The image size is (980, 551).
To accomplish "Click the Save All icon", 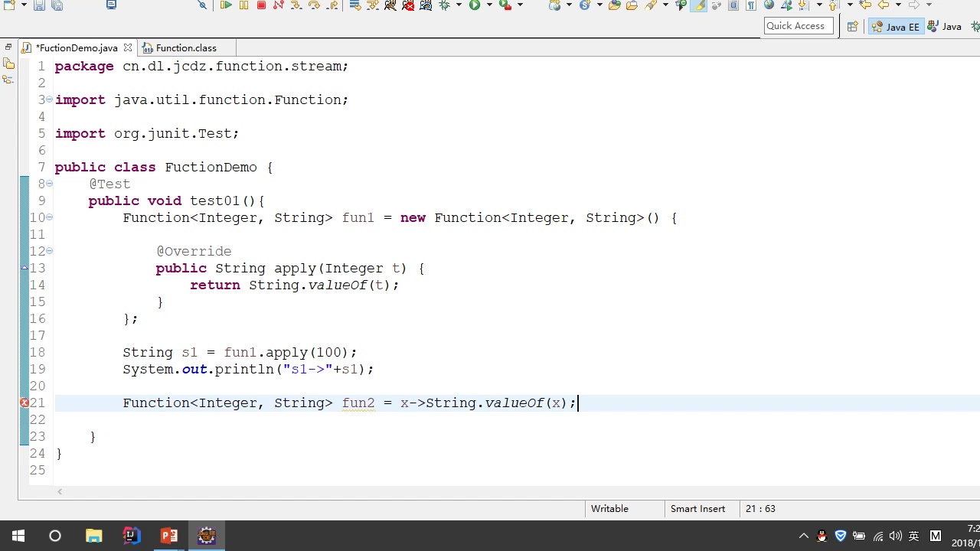I will (57, 5).
